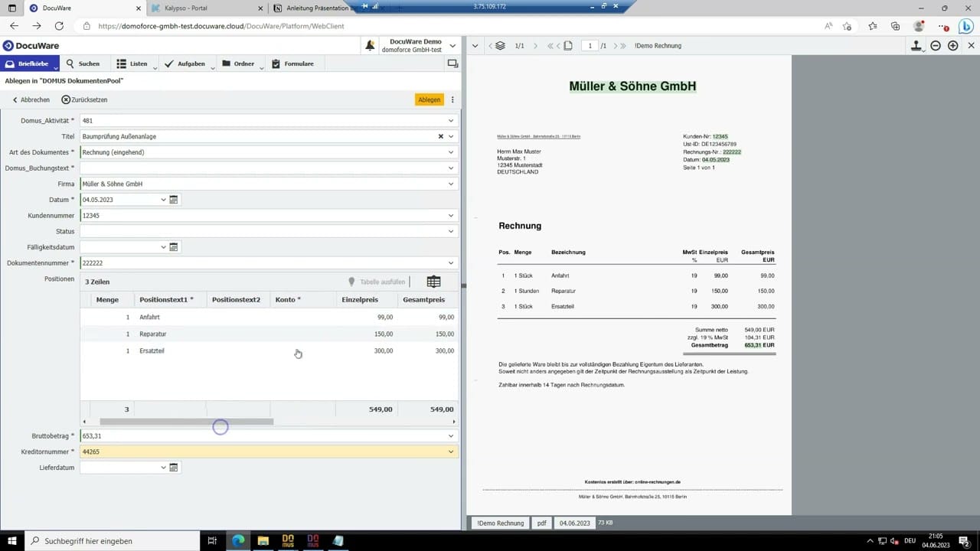Viewport: 980px width, 551px height.
Task: Open the three-dot menu beside Ablegen
Action: [452, 99]
